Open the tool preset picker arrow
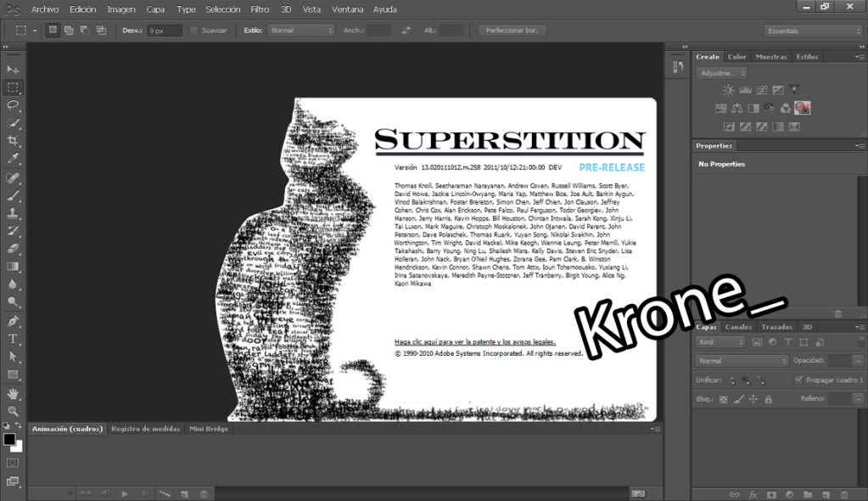Viewport: 868px width, 501px height. click(34, 31)
